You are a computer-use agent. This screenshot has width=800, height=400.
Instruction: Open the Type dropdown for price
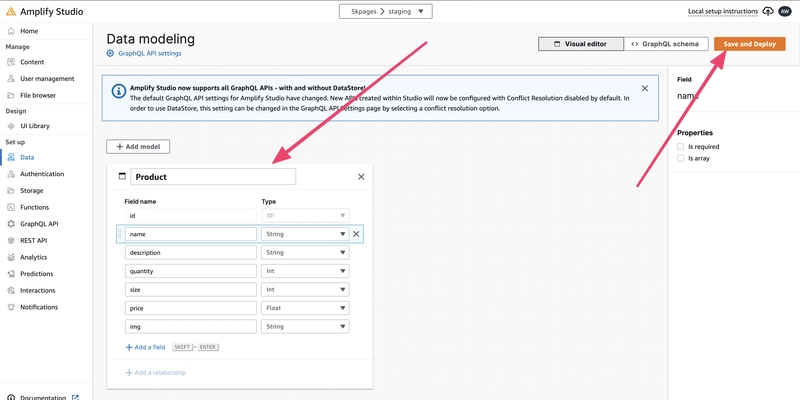point(305,308)
